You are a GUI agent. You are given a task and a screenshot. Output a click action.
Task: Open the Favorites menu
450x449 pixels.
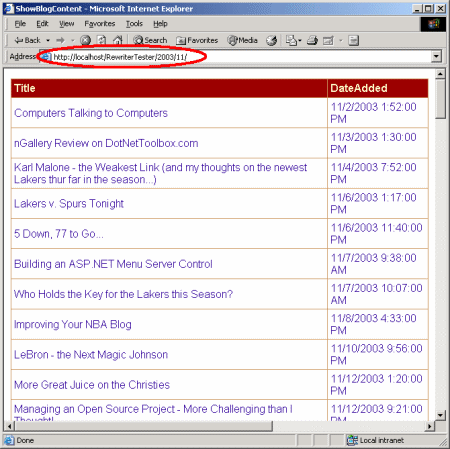pyautogui.click(x=100, y=23)
